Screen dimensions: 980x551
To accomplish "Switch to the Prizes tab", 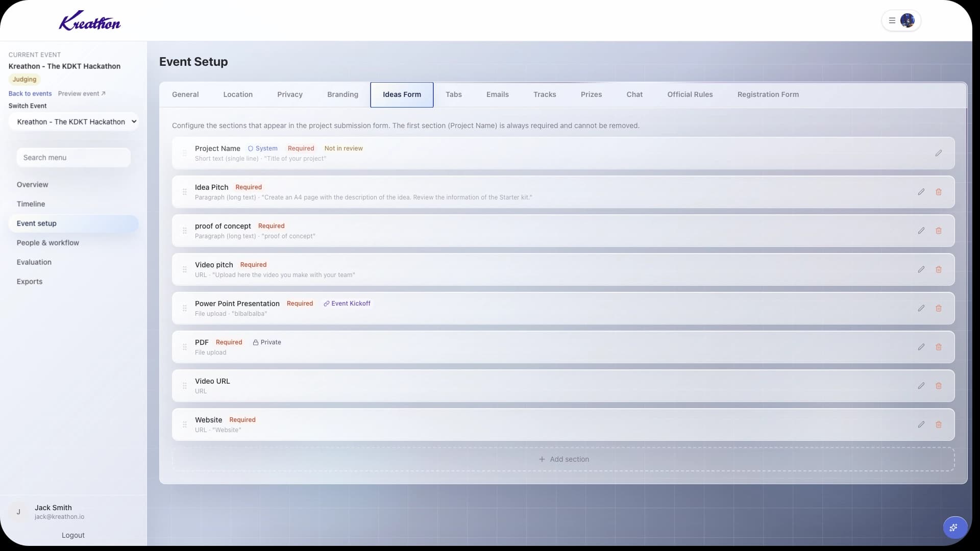I will pos(591,94).
